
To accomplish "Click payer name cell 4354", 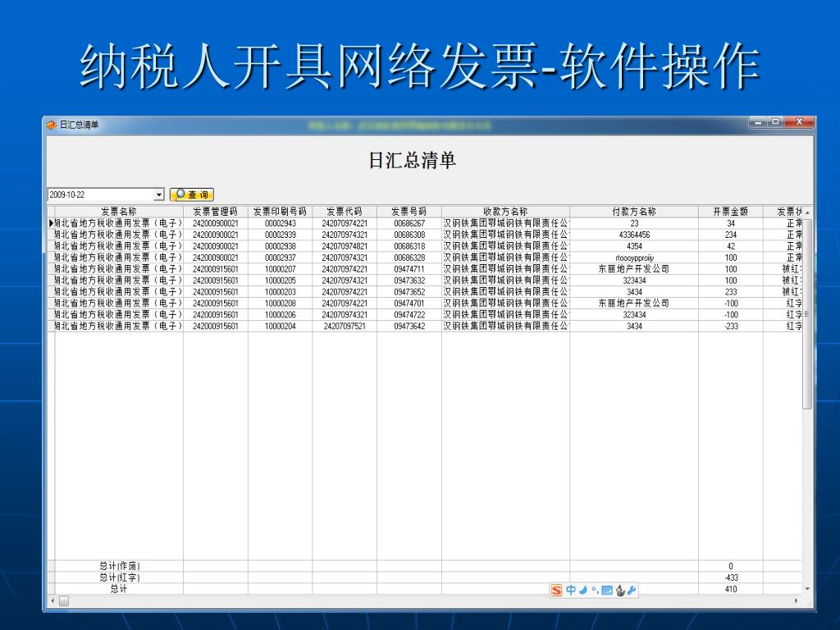I will click(634, 246).
